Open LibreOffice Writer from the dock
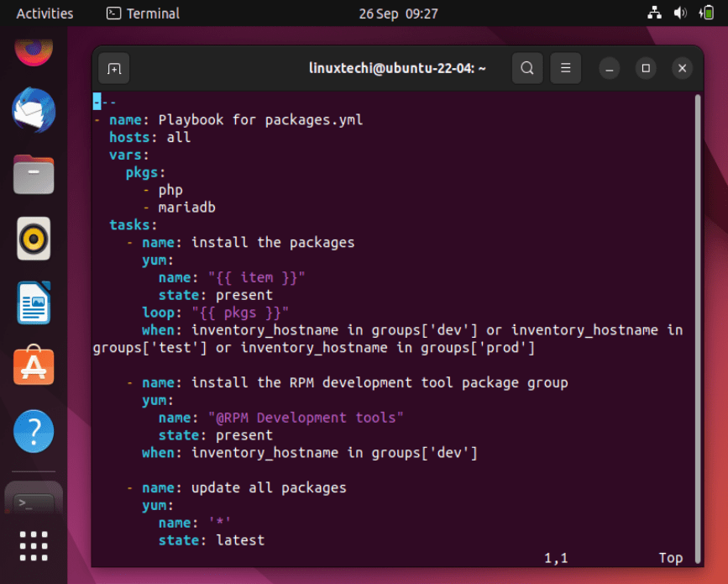Image resolution: width=728 pixels, height=584 pixels. [34, 303]
